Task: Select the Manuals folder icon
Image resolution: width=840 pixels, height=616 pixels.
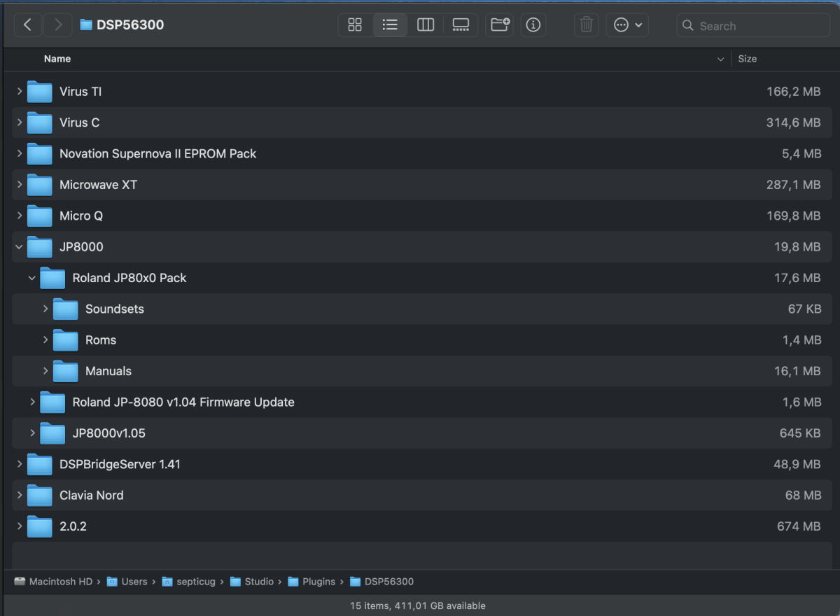Action: coord(66,371)
